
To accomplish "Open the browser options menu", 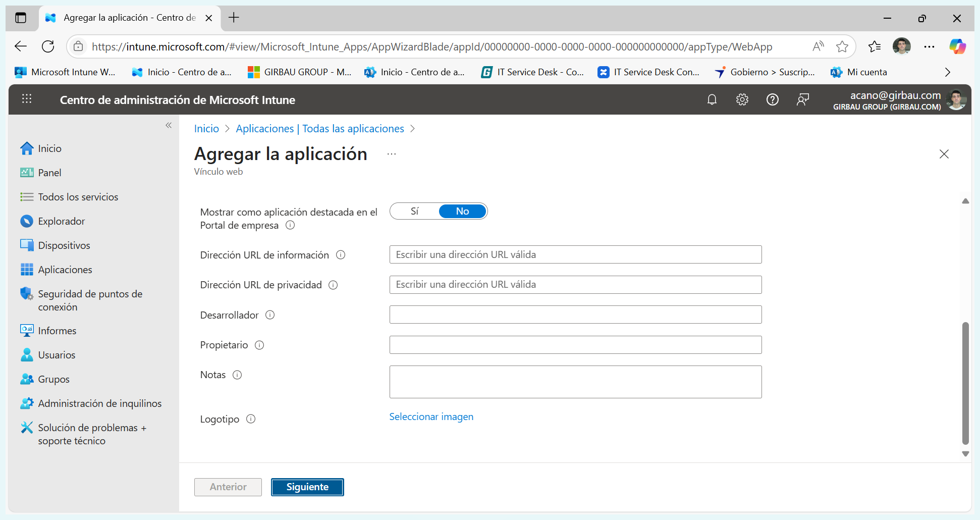I will [930, 46].
